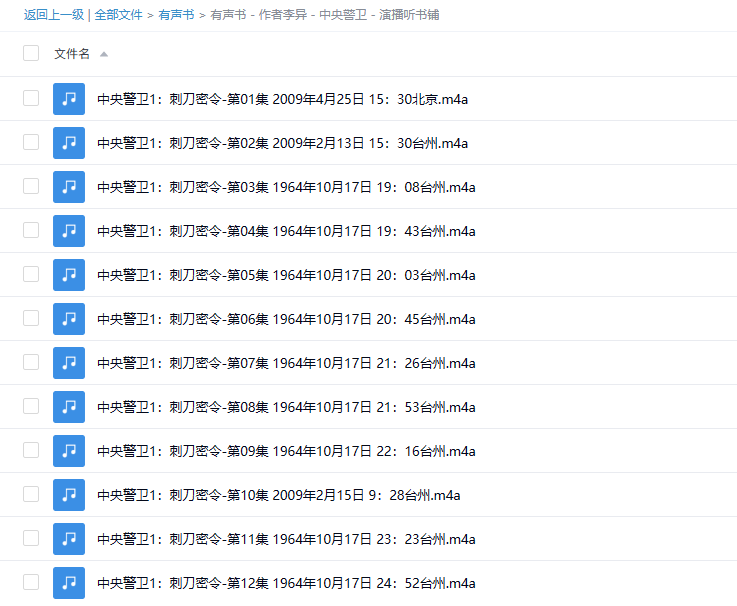Open file name 第01集 2009年4月25日 北京.m4a
Image resolution: width=737 pixels, height=606 pixels.
click(x=282, y=99)
